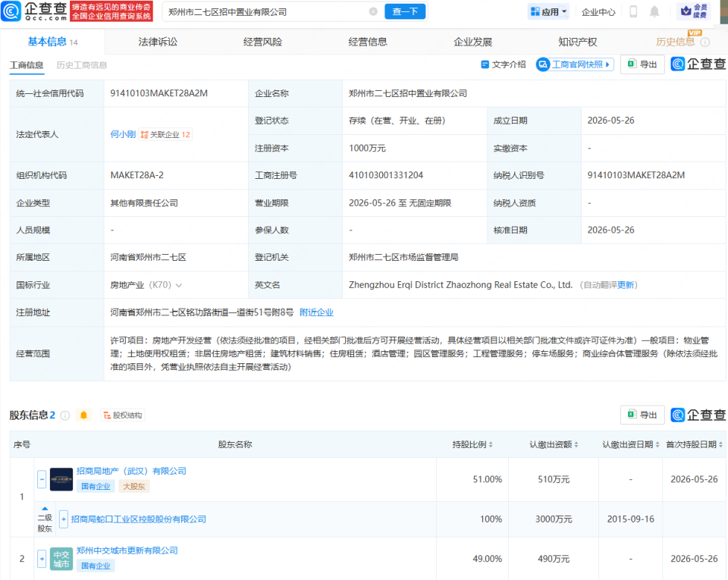Open the 股权结构 equity structure chart

click(x=123, y=415)
